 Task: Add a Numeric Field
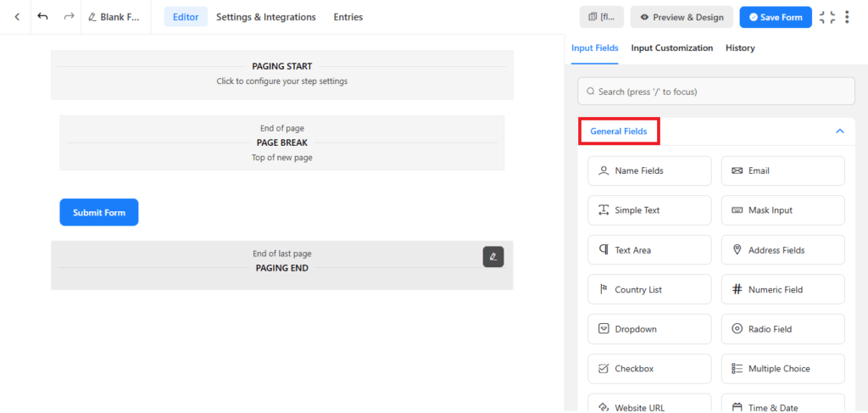click(x=782, y=289)
